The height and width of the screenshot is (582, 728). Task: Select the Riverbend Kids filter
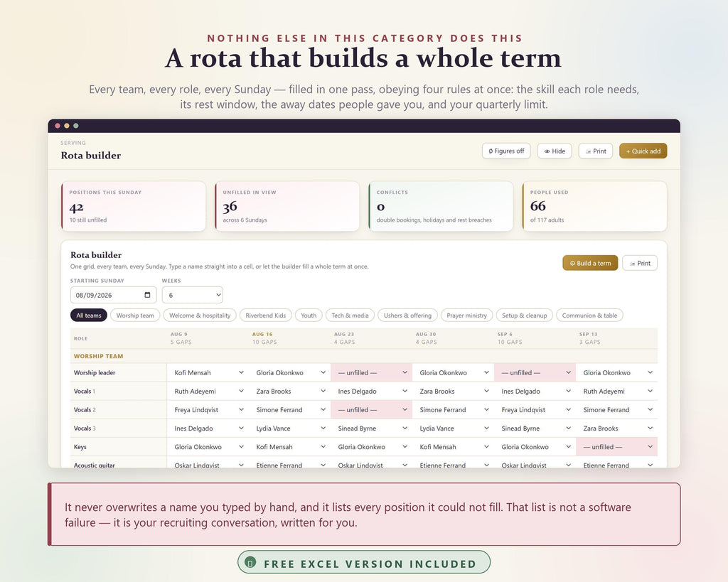pyautogui.click(x=266, y=316)
